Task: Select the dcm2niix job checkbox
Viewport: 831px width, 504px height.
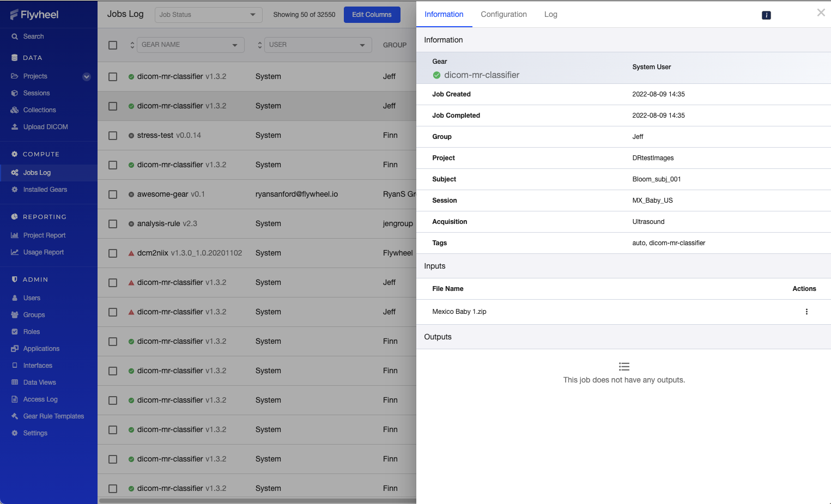Action: coord(113,253)
